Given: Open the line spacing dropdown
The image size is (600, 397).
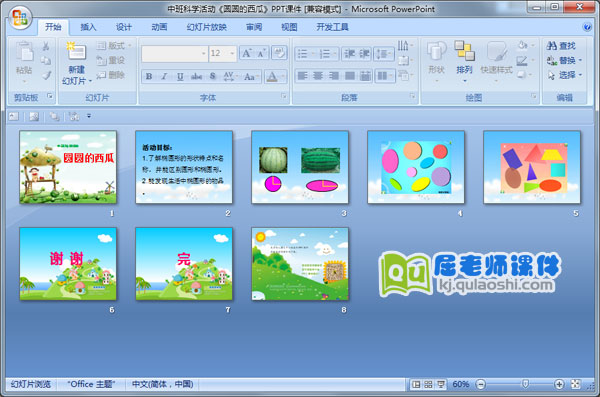Looking at the screenshot, I should click(x=384, y=54).
